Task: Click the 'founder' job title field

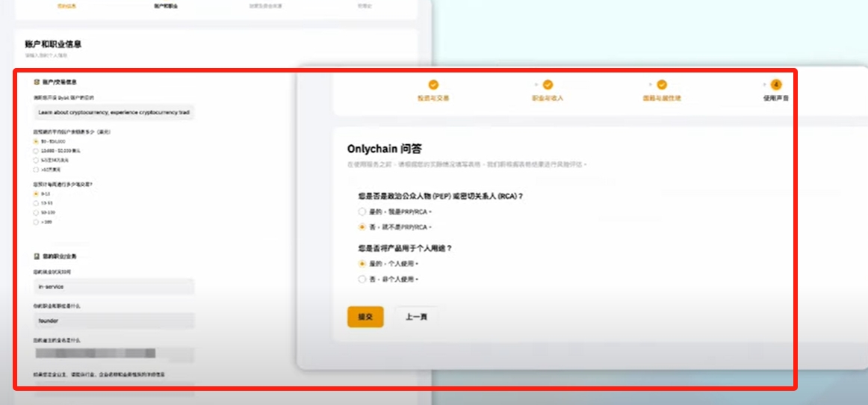Action: 114,321
